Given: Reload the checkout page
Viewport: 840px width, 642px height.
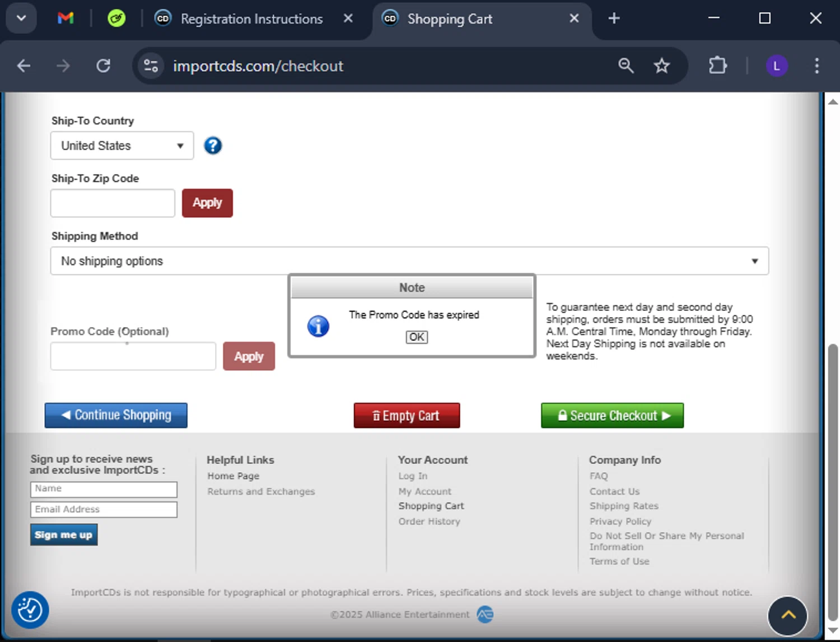Looking at the screenshot, I should [104, 66].
